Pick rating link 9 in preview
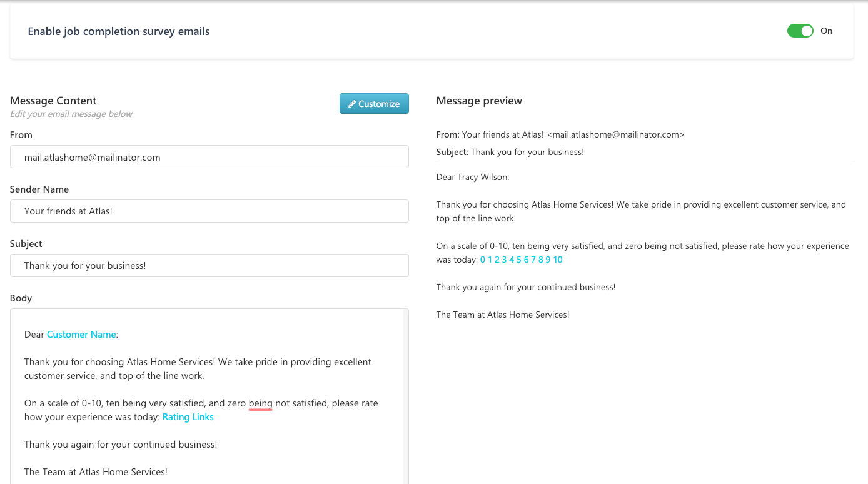Viewport: 868px width, 484px height. click(x=548, y=260)
